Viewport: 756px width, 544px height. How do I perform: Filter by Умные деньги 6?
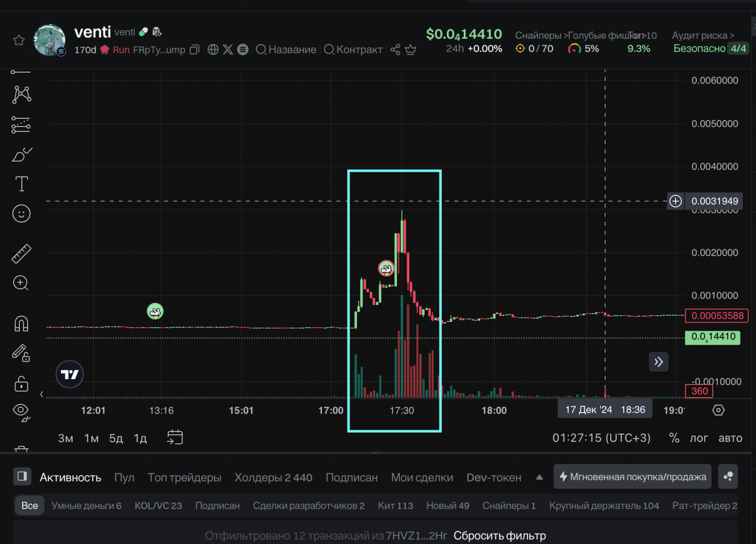(x=86, y=506)
